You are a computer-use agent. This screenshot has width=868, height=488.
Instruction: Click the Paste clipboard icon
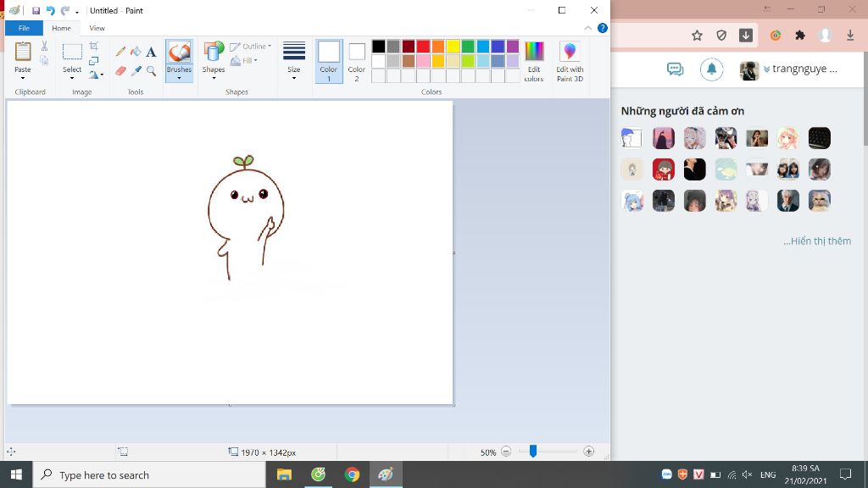coord(23,52)
